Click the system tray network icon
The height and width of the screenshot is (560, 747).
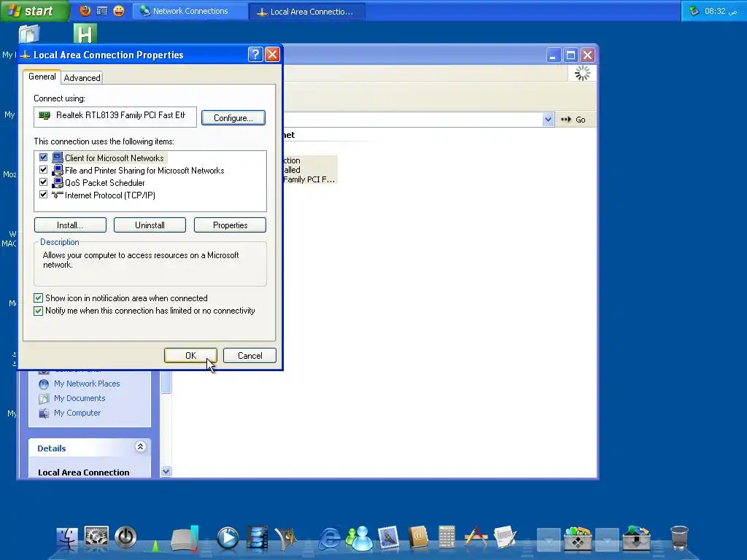click(694, 10)
